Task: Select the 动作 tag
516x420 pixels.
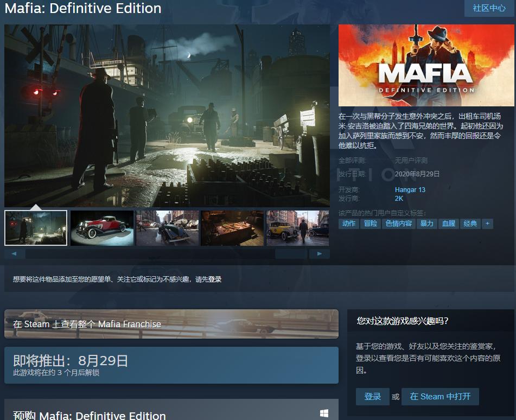Action: [349, 224]
